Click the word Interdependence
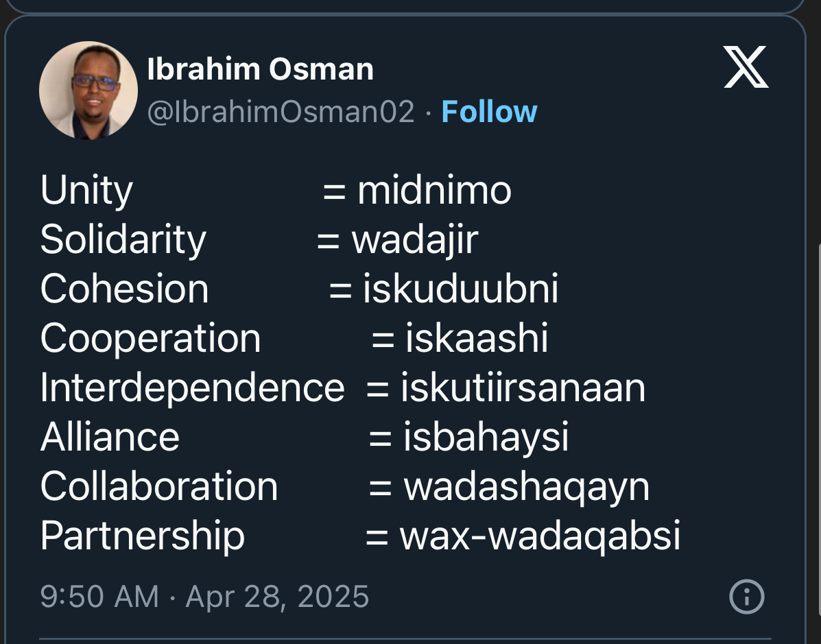The width and height of the screenshot is (821, 644). tap(192, 388)
